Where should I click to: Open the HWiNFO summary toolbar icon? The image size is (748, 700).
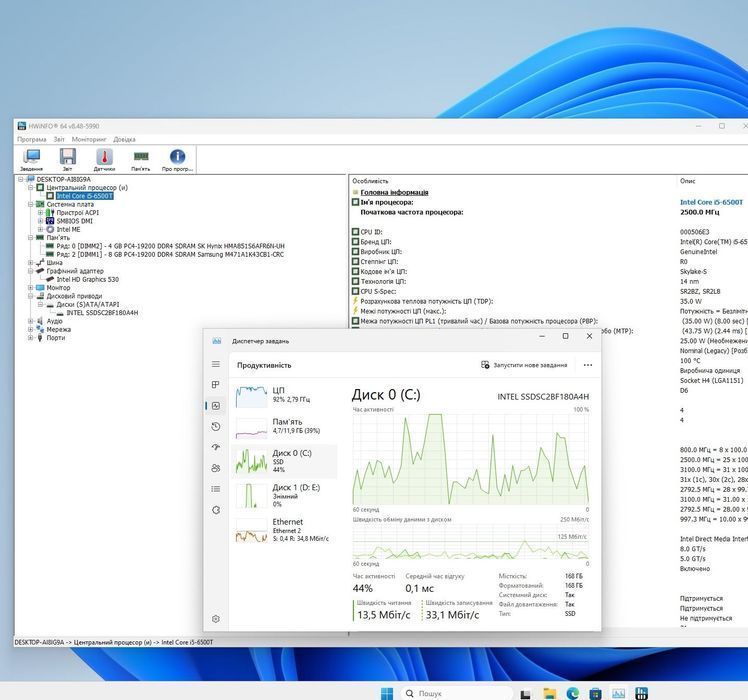[32, 159]
